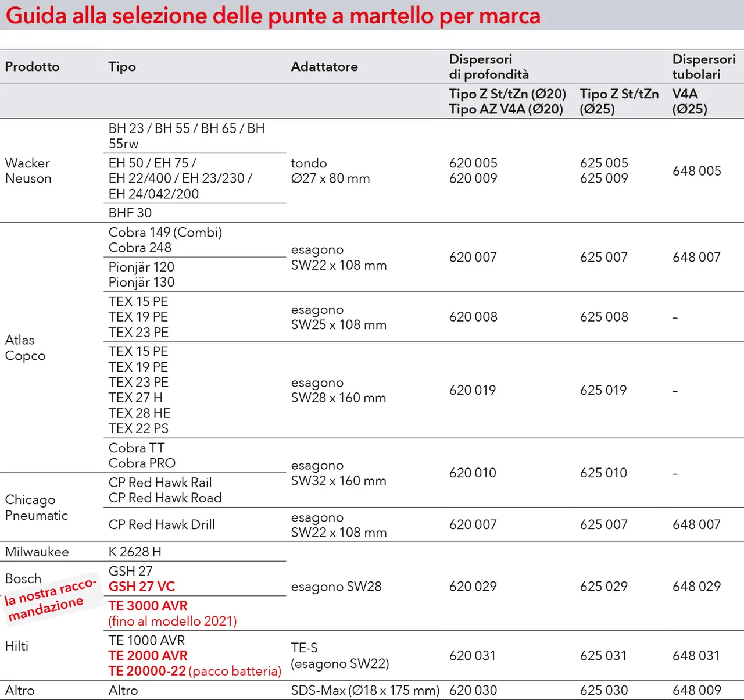Viewport: 744px width, 700px height.
Task: Click article number '625 029'
Action: click(603, 587)
